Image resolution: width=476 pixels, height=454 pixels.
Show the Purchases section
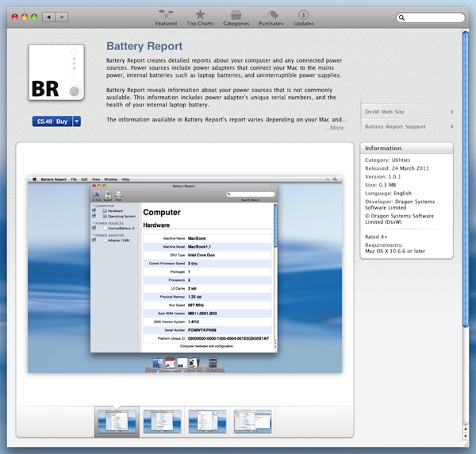click(271, 18)
